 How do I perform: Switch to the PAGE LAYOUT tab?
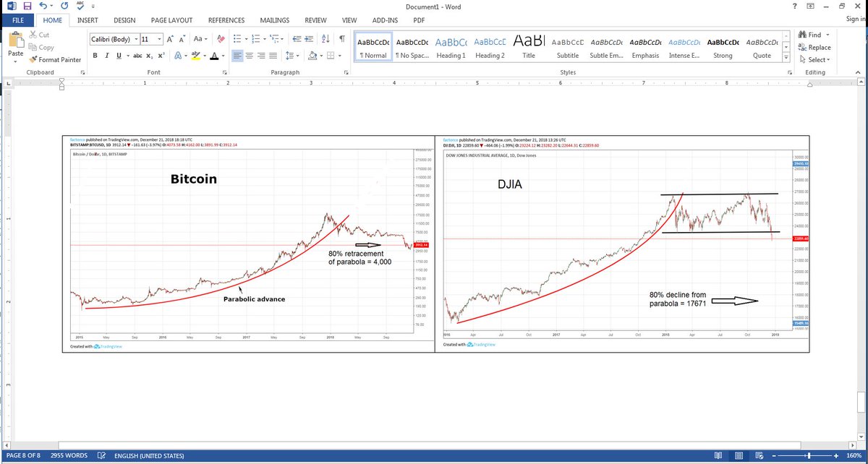(170, 20)
